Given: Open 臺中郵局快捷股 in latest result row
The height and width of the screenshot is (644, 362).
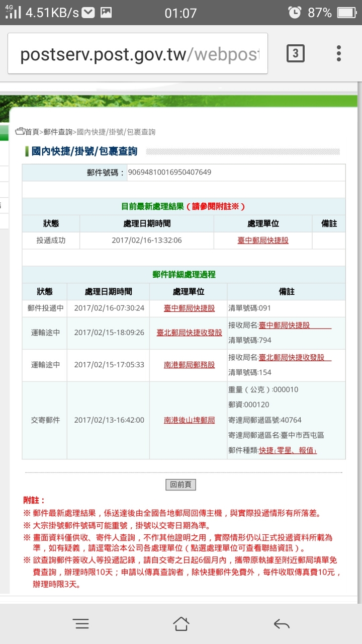Looking at the screenshot, I should 263,240.
